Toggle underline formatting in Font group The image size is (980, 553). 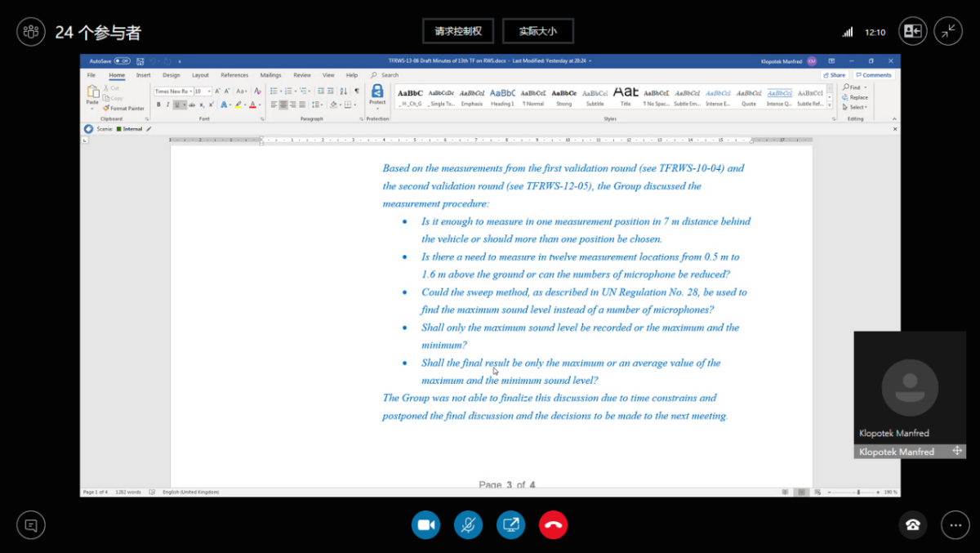[176, 105]
